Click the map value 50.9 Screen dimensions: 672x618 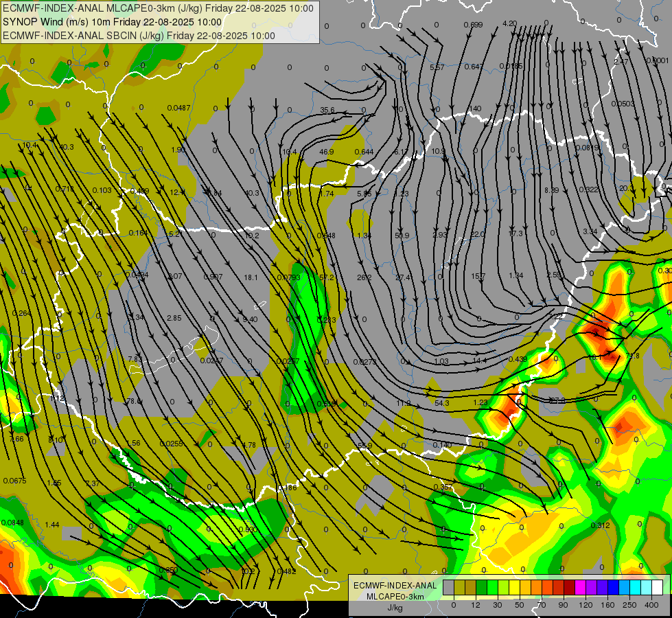[402, 236]
